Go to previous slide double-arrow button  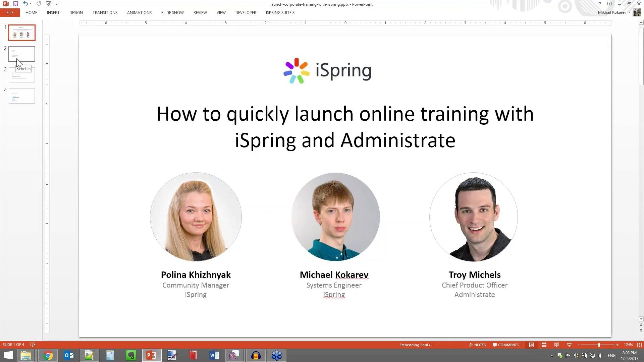pyautogui.click(x=641, y=325)
